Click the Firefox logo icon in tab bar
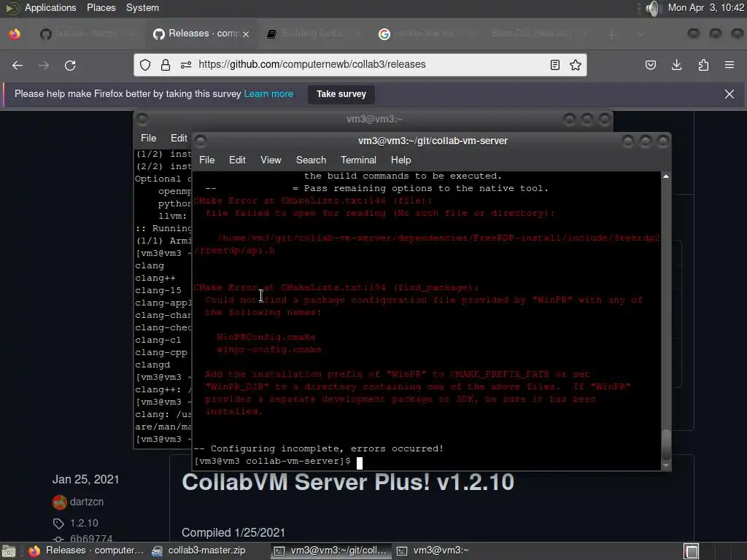The width and height of the screenshot is (747, 560). point(15,34)
